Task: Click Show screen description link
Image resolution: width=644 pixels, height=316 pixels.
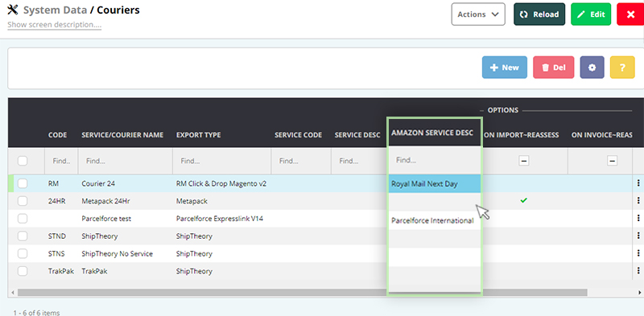Action: click(54, 25)
